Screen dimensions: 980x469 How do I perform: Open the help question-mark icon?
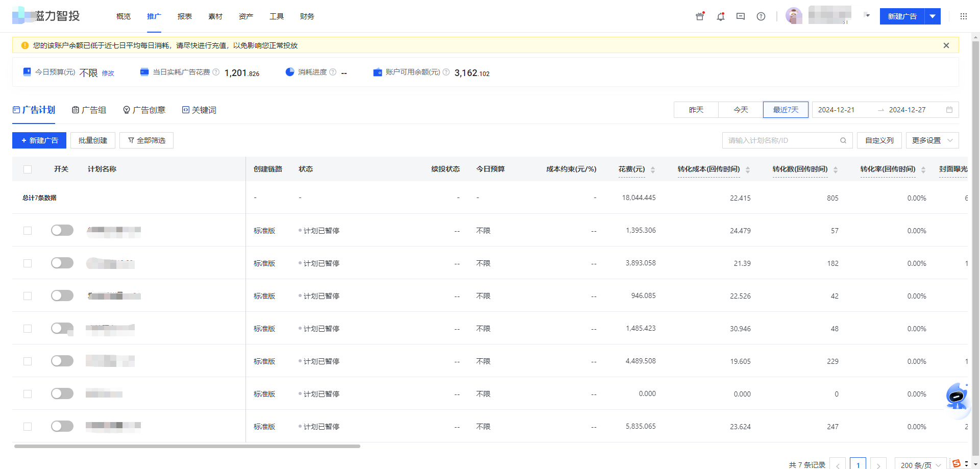point(761,16)
